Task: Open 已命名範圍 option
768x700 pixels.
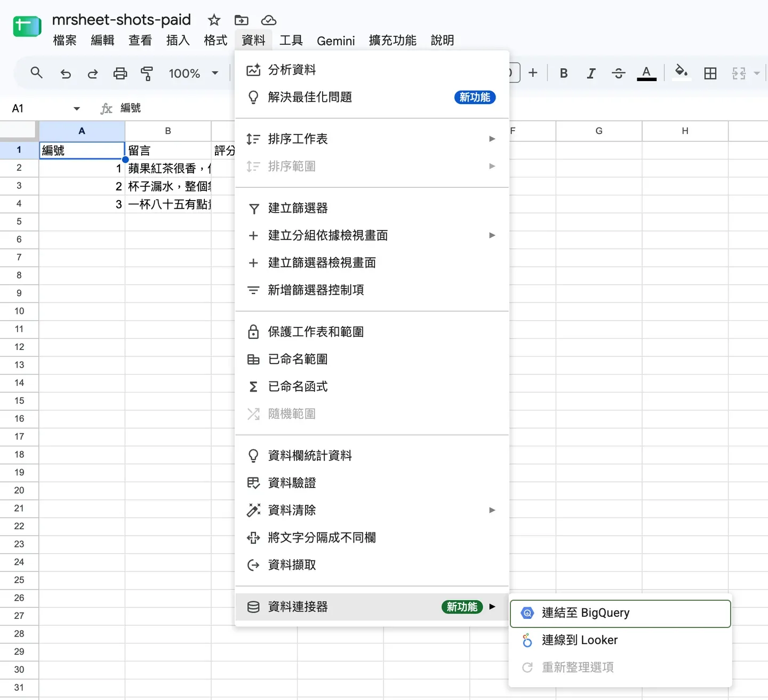Action: pyautogui.click(x=372, y=359)
